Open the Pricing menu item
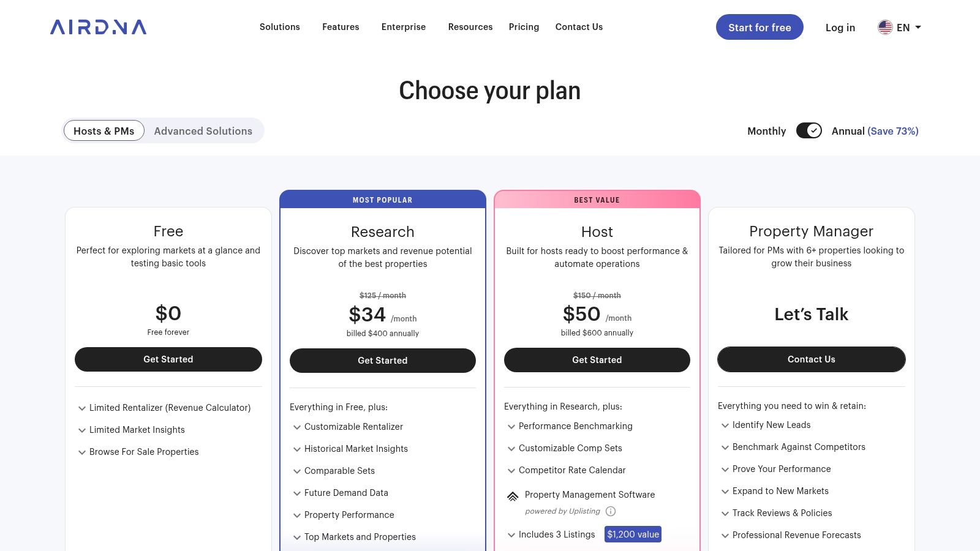Viewport: 980px width, 551px height. 524,27
